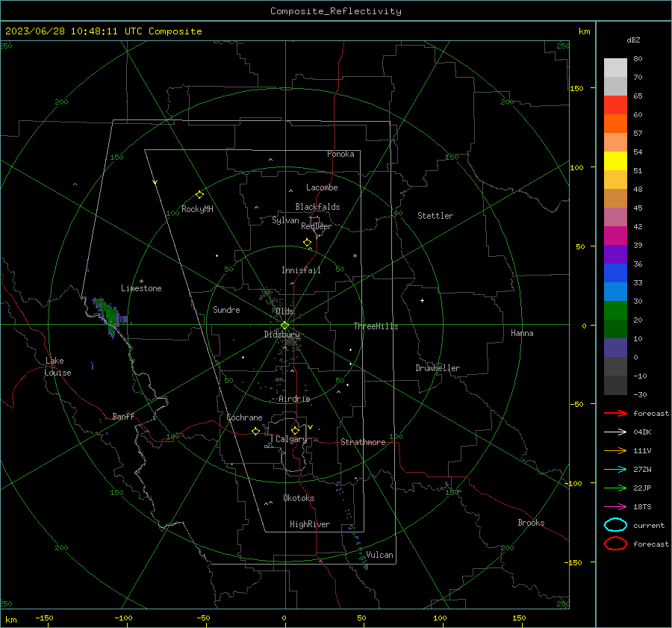Click the Strathmore label
Screen dimensions: 672x628
pyautogui.click(x=363, y=442)
